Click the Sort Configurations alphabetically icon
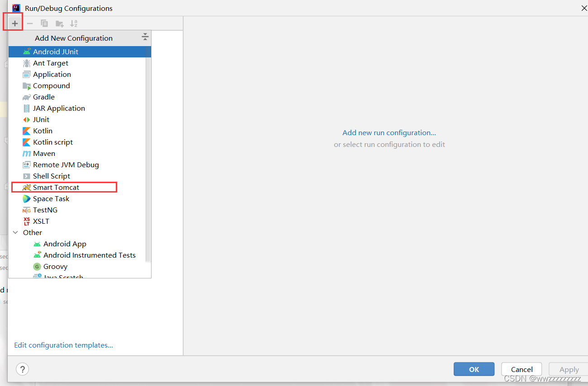588x386 pixels. tap(74, 24)
